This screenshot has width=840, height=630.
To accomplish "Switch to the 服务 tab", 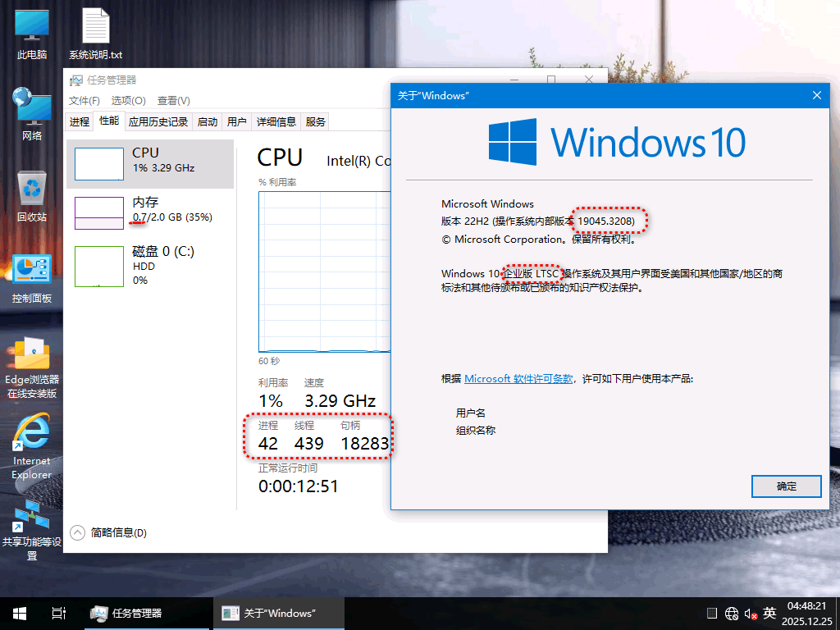I will (x=316, y=121).
